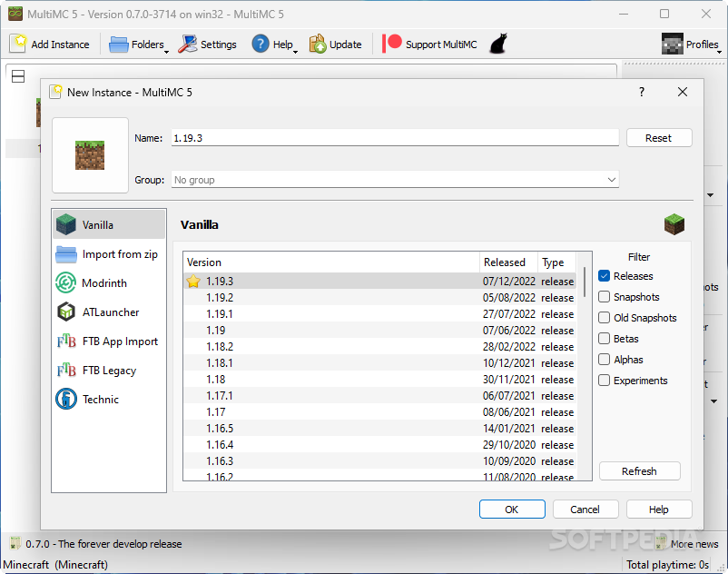
Task: Open the Folders toolbar menu
Action: (138, 45)
